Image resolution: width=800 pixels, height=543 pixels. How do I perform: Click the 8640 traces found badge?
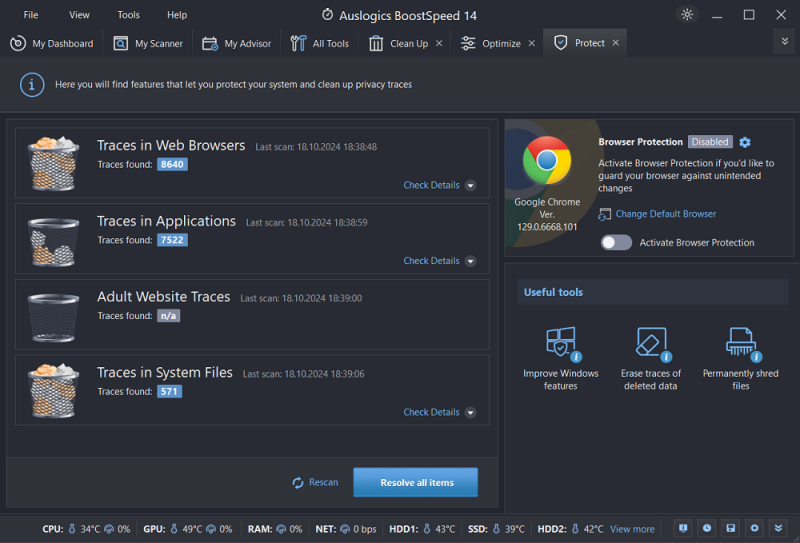click(172, 164)
